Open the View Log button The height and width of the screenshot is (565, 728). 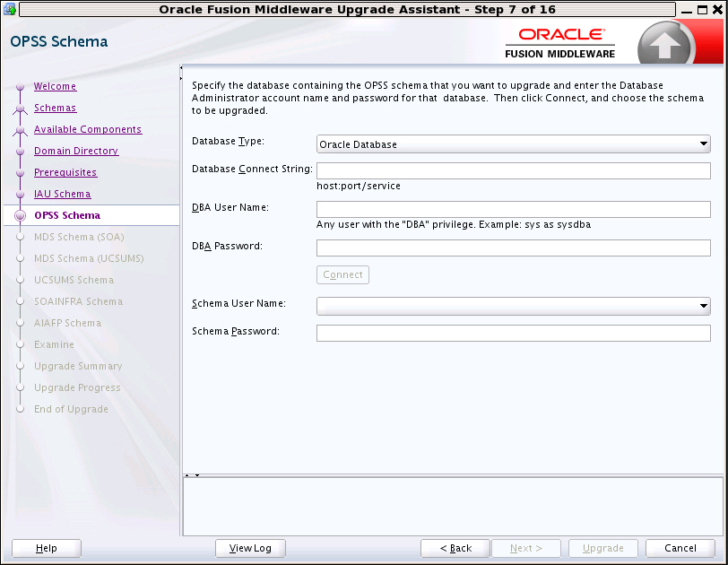coord(250,548)
